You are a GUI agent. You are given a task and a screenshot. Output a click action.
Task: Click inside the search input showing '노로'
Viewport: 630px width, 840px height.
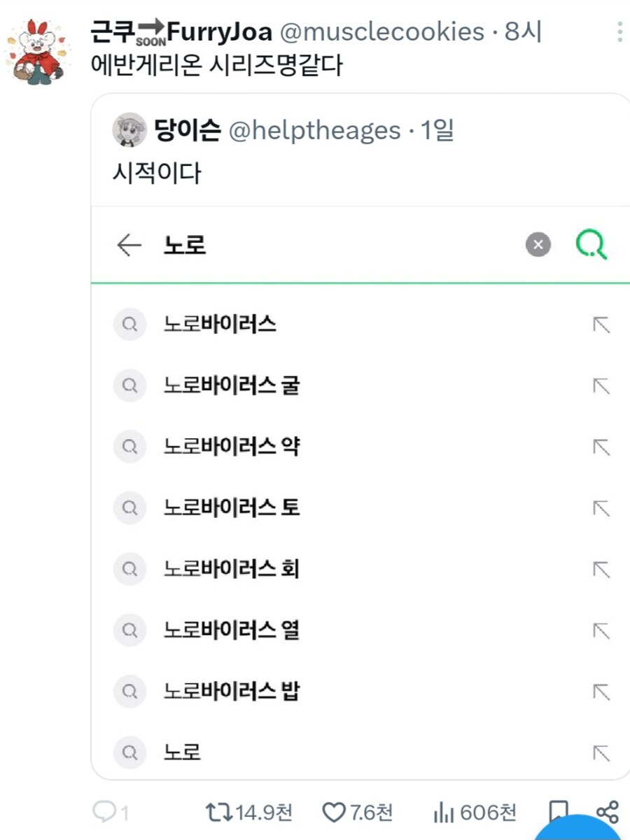(280, 244)
